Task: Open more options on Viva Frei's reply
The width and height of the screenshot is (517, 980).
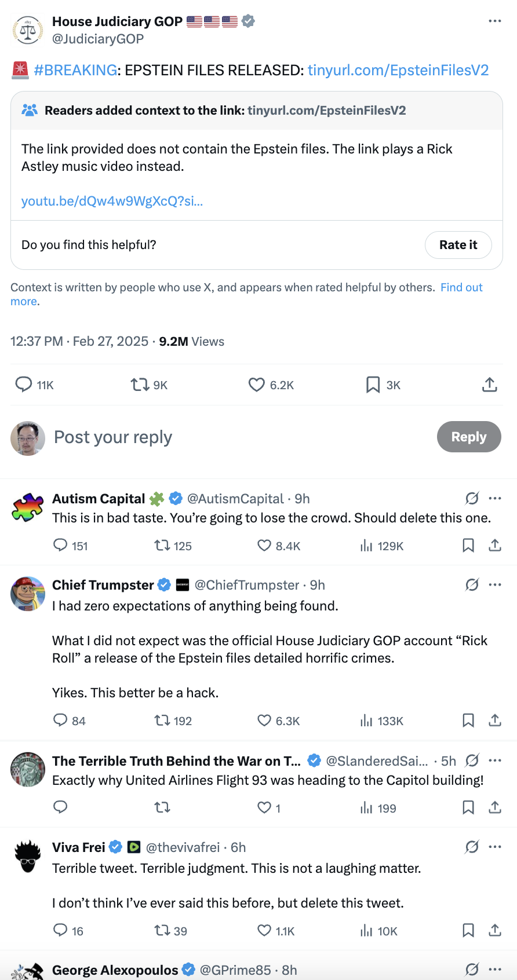Action: click(495, 847)
